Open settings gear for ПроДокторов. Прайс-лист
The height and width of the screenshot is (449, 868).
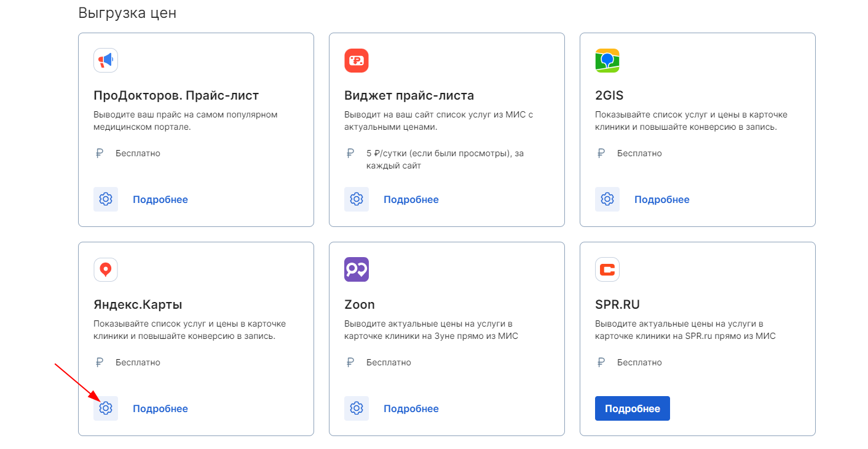point(106,199)
